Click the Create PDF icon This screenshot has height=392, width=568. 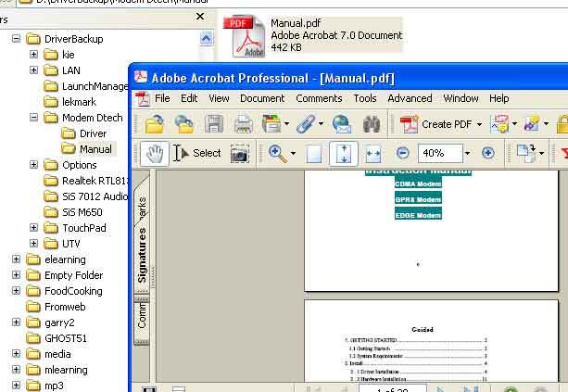(x=410, y=124)
